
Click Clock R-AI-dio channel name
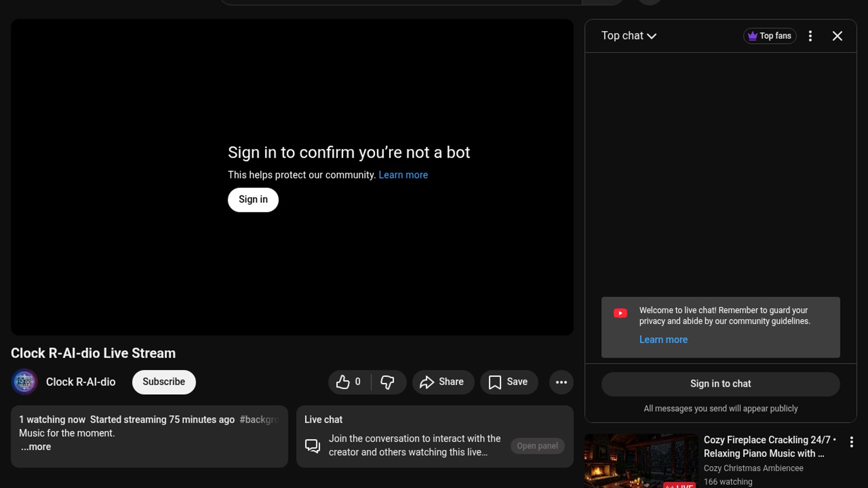point(81,382)
